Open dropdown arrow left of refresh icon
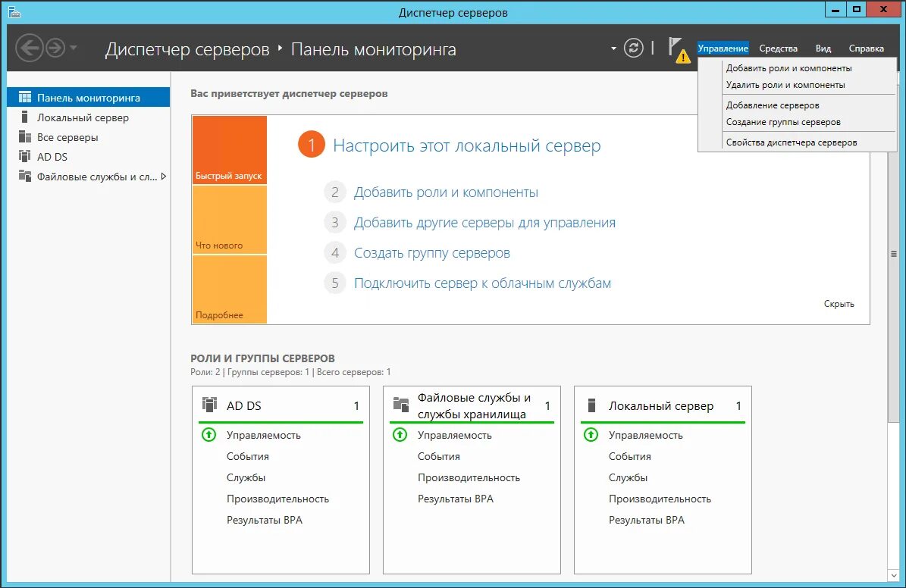 pyautogui.click(x=613, y=48)
